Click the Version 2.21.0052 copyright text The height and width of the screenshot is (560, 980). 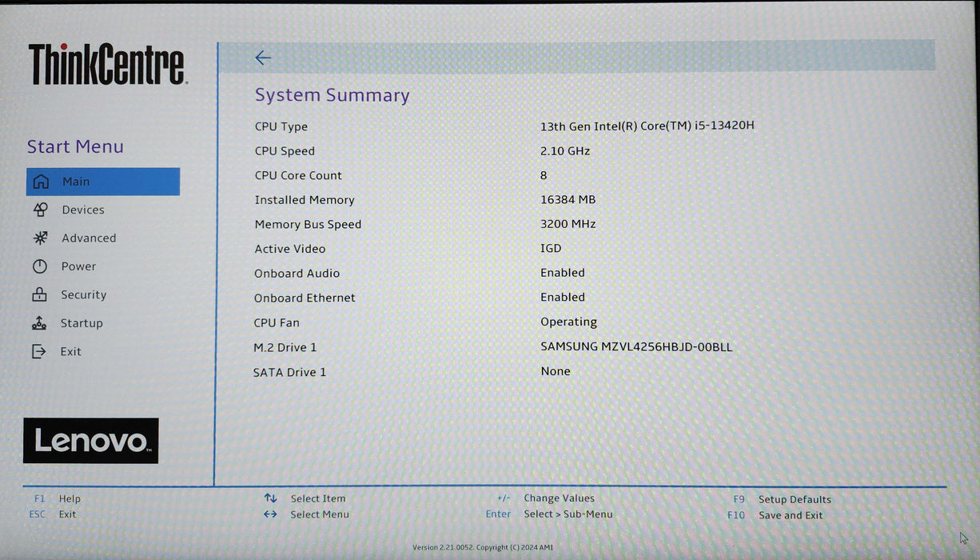pos(482,547)
